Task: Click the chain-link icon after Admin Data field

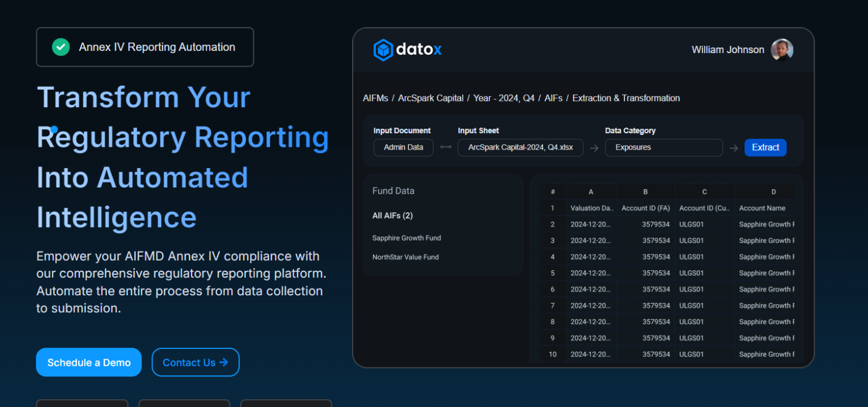Action: pos(445,147)
